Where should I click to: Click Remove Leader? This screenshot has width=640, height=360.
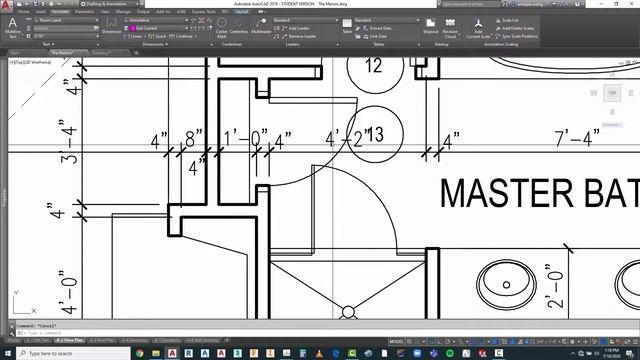(x=299, y=36)
